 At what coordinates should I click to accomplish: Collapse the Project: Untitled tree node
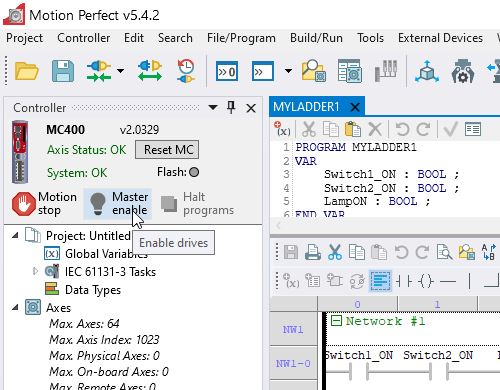(15, 235)
